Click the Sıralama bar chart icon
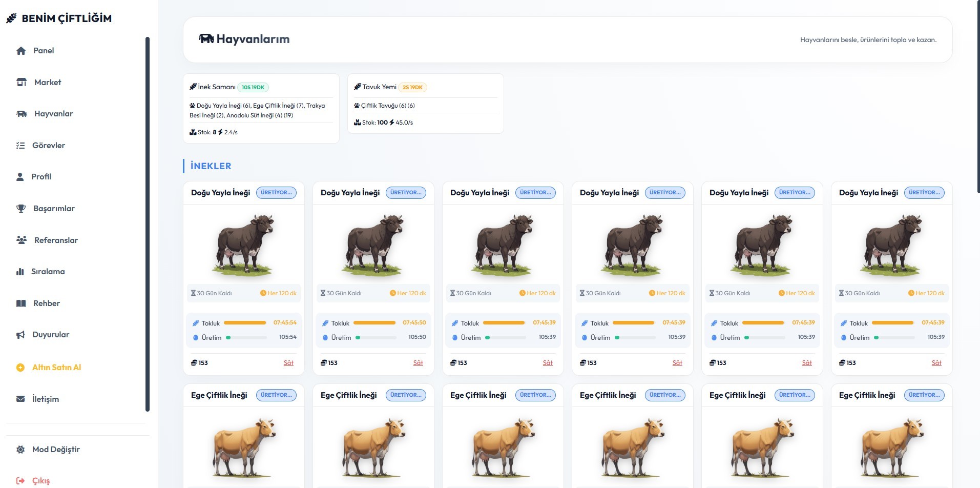This screenshot has height=488, width=980. point(20,272)
